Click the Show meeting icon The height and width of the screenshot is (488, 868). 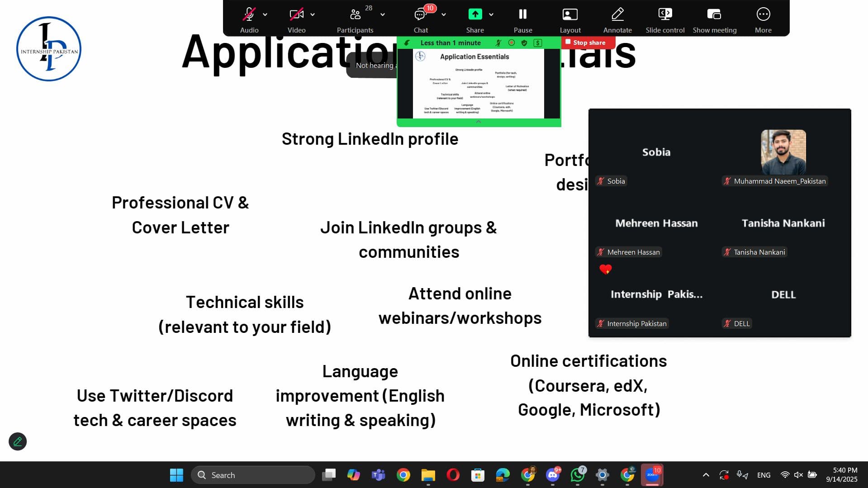coord(714,14)
